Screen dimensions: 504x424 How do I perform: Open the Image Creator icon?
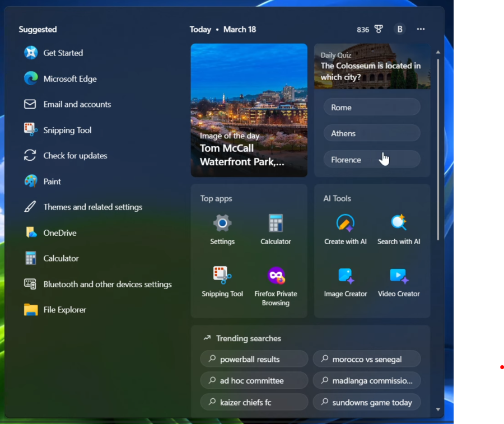pos(346,276)
